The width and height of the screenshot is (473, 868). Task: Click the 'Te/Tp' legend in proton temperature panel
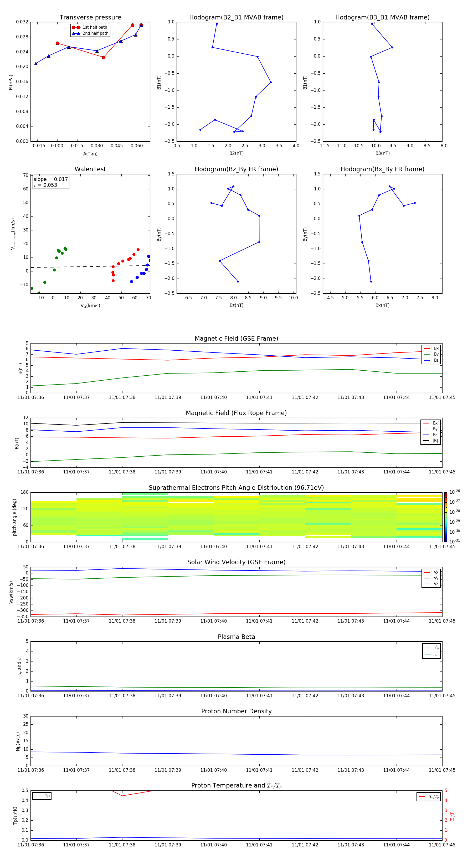[x=429, y=796]
